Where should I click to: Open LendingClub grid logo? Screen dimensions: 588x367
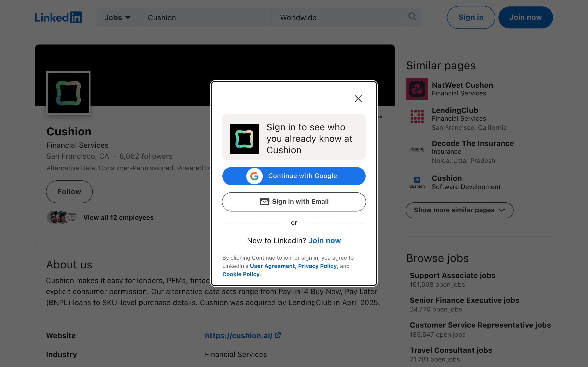(x=417, y=116)
